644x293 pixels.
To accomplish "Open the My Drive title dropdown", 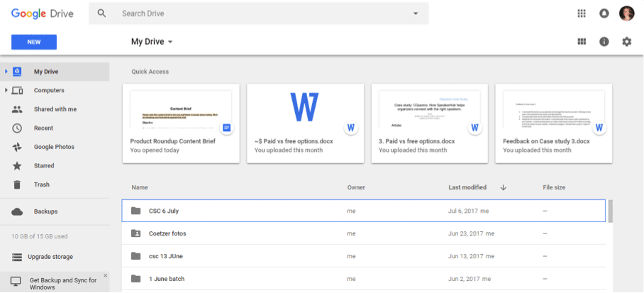I will [x=152, y=42].
